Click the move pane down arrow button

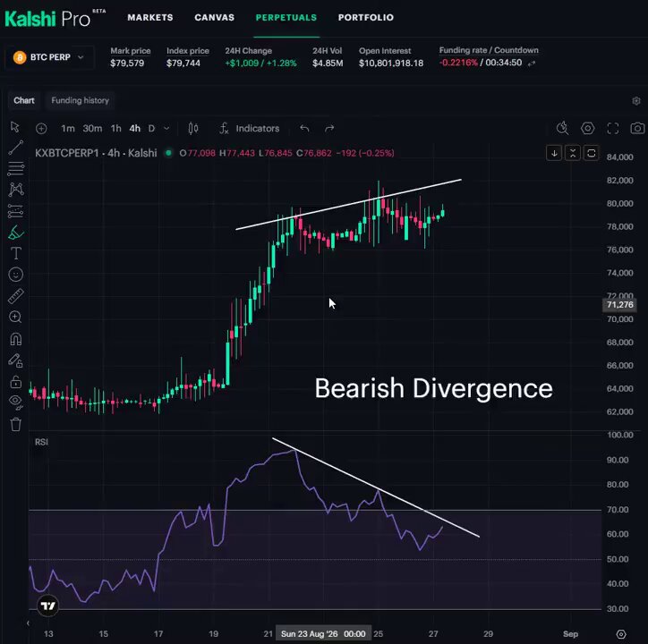coord(554,153)
